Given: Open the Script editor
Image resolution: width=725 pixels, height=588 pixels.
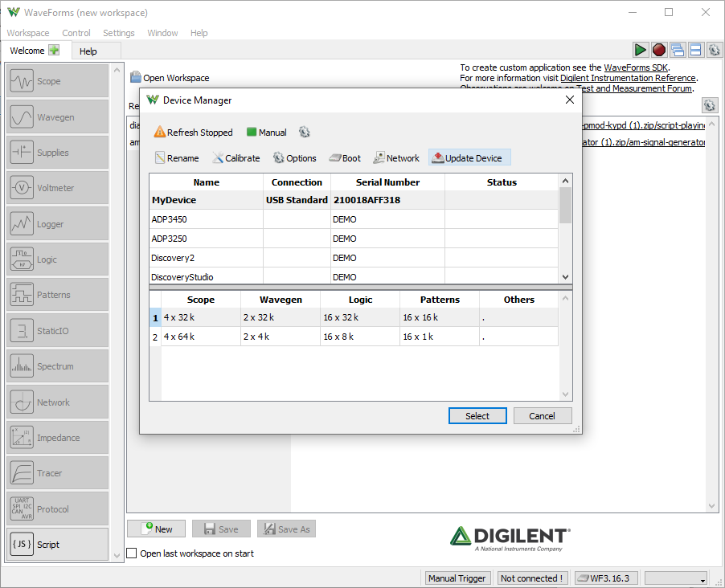Looking at the screenshot, I should [x=57, y=545].
